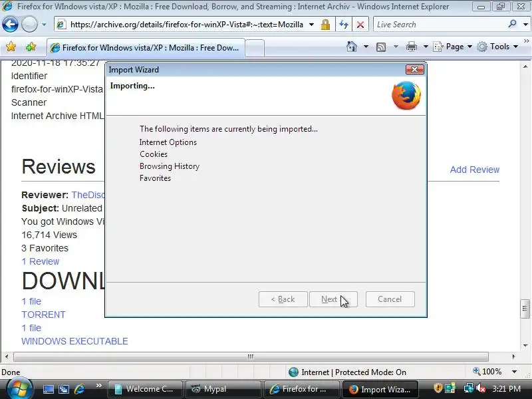This screenshot has height=399, width=532.
Task: Expand the quick launch overflow chevron
Action: tap(98, 386)
